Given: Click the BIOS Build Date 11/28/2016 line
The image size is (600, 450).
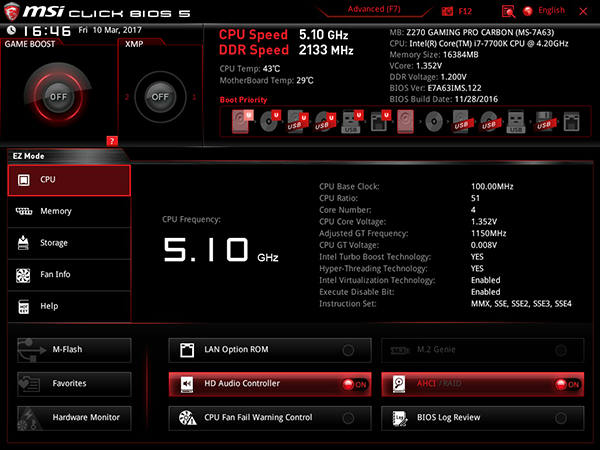Looking at the screenshot, I should point(444,99).
